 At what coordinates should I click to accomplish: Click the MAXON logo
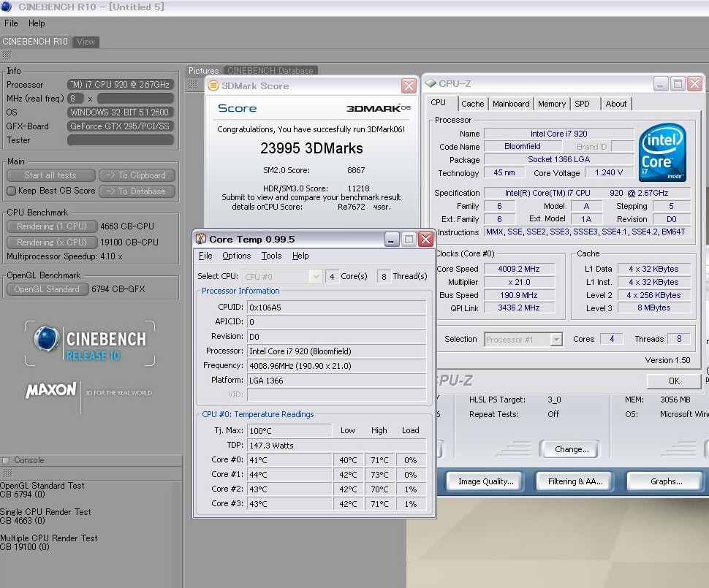(51, 391)
